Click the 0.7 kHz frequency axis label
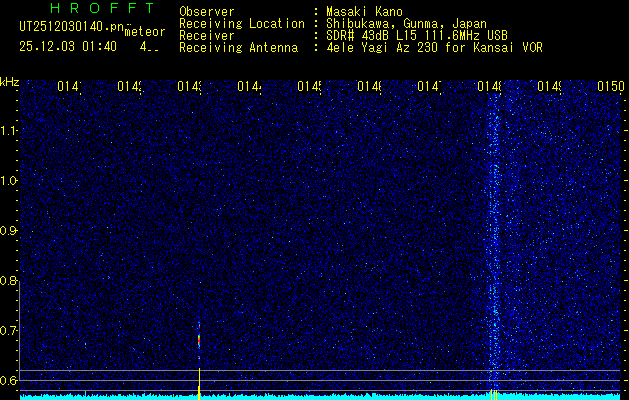This screenshot has width=629, height=400. pos(9,331)
